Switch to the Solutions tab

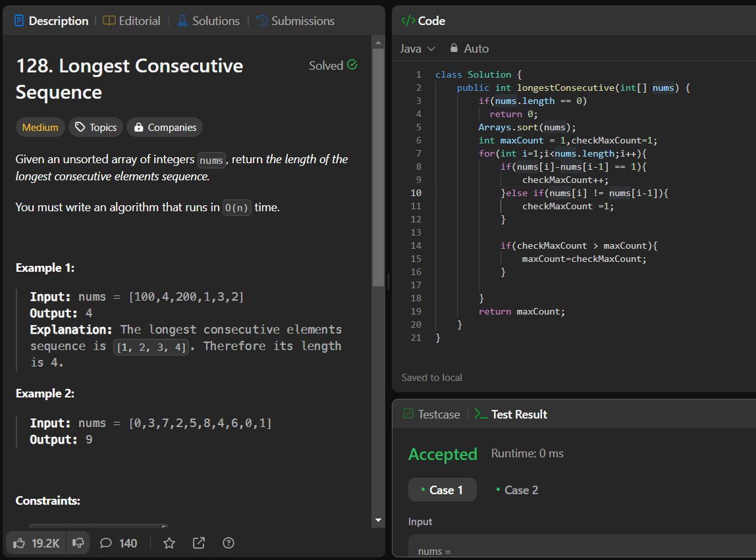tap(208, 21)
